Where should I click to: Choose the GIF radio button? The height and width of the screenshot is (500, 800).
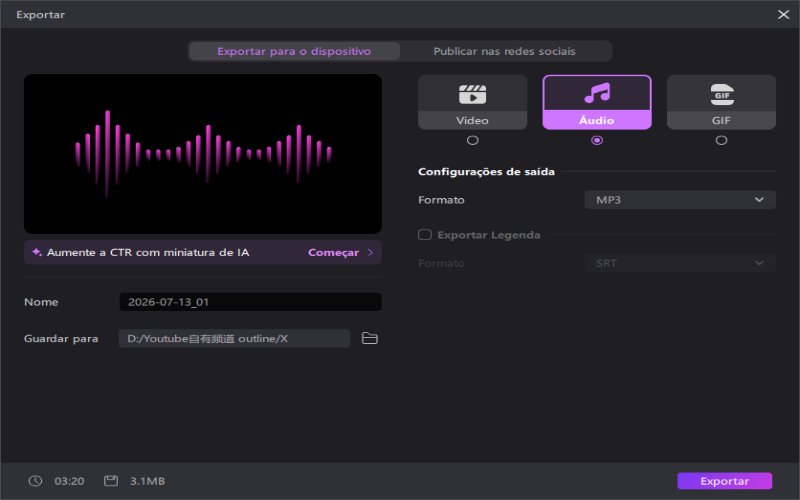pos(721,140)
